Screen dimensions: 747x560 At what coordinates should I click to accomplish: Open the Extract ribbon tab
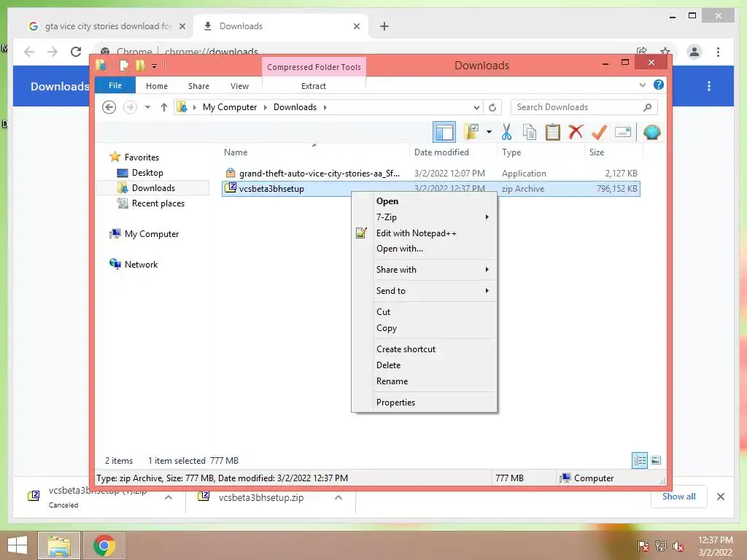pos(314,86)
